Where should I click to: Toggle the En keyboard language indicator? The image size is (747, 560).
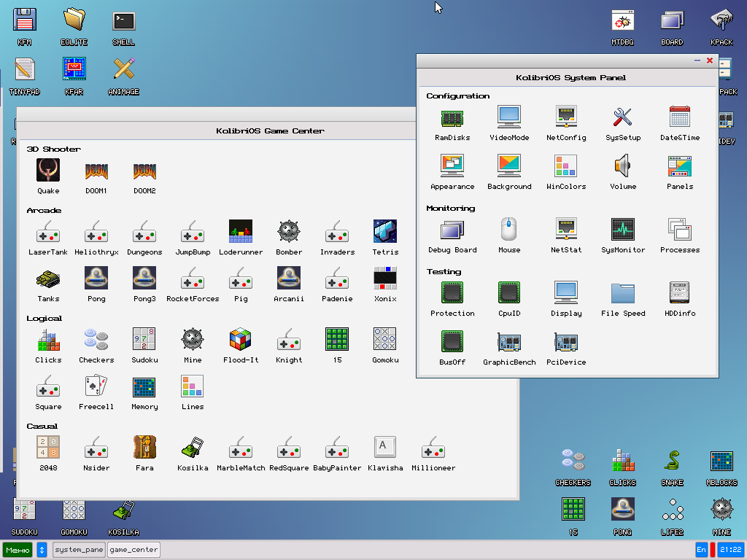pos(701,550)
